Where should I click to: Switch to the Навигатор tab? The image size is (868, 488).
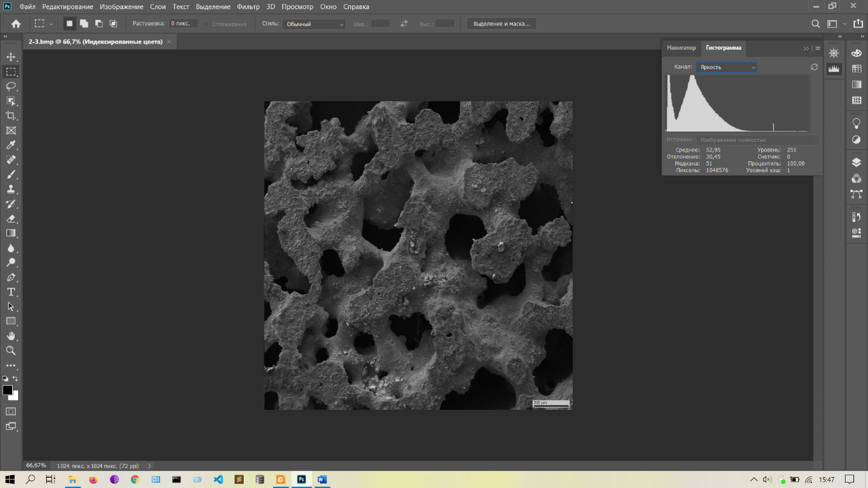click(681, 48)
